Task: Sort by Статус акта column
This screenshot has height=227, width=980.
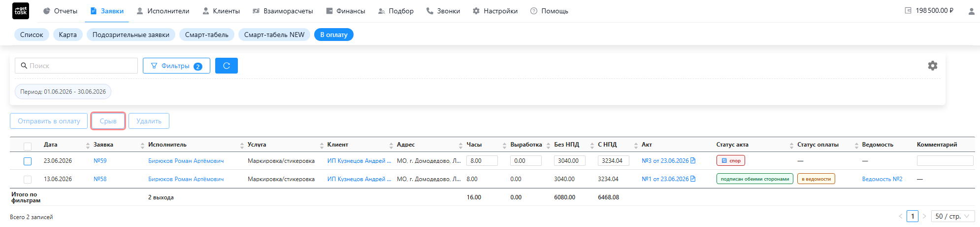Action: 791,145
